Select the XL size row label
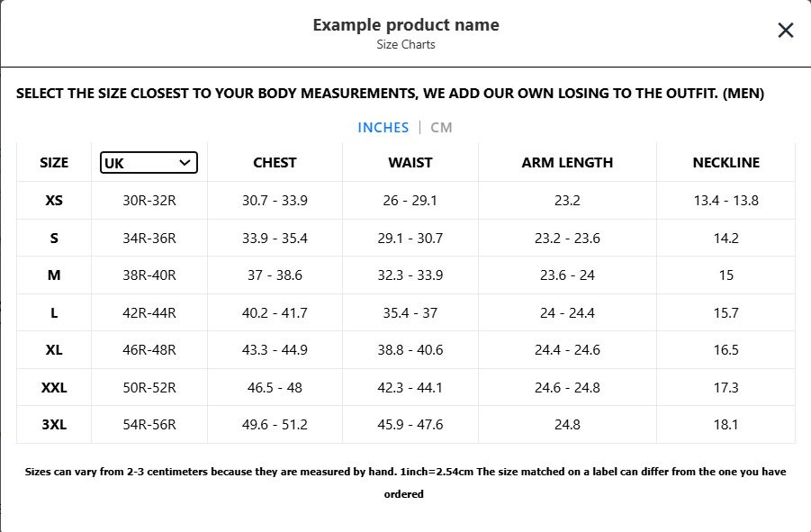Image resolution: width=811 pixels, height=532 pixels. 54,350
